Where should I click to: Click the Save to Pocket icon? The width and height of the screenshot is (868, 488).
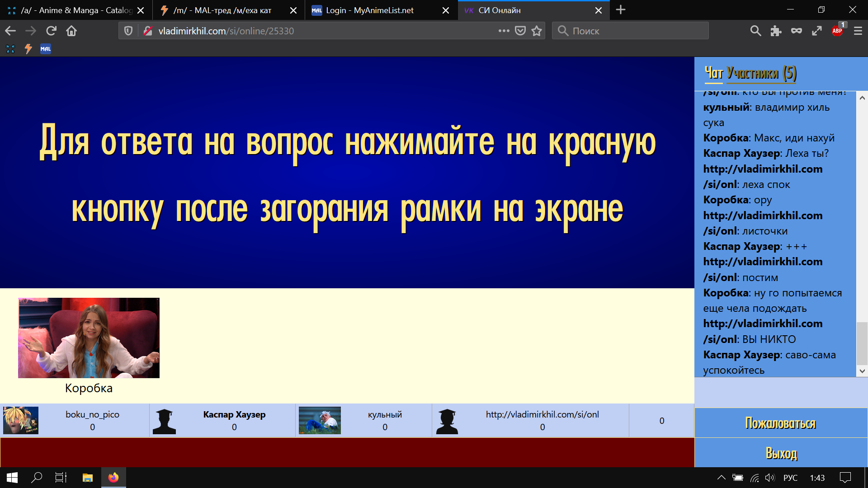click(x=520, y=31)
